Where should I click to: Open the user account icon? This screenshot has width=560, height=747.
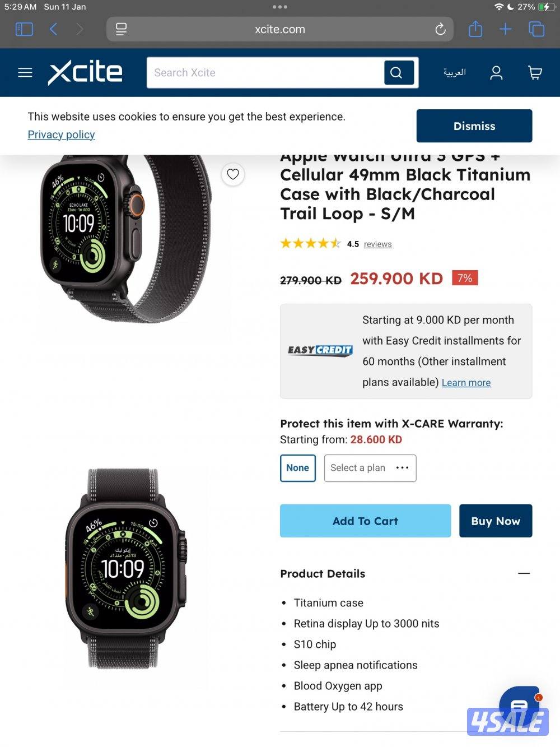(496, 73)
